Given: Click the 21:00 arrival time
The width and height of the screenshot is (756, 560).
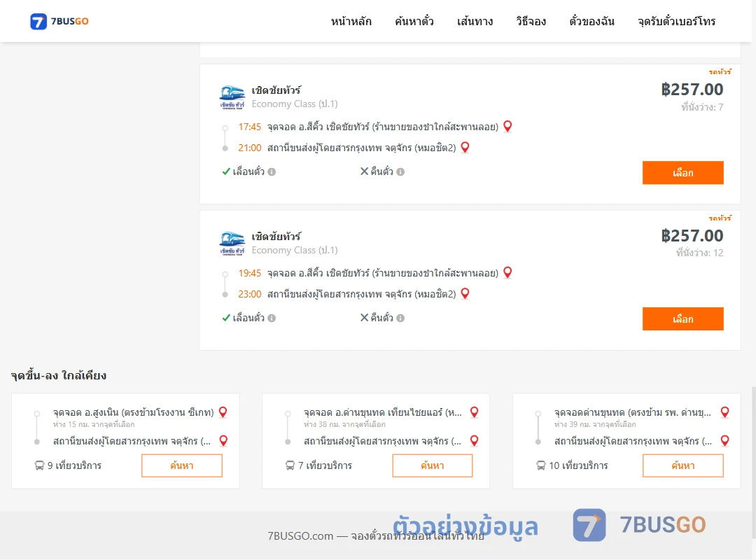Looking at the screenshot, I should point(249,148).
